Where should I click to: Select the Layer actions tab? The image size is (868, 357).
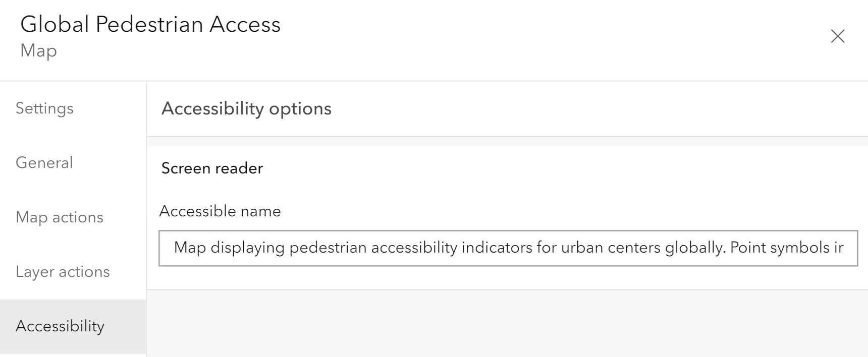(63, 272)
